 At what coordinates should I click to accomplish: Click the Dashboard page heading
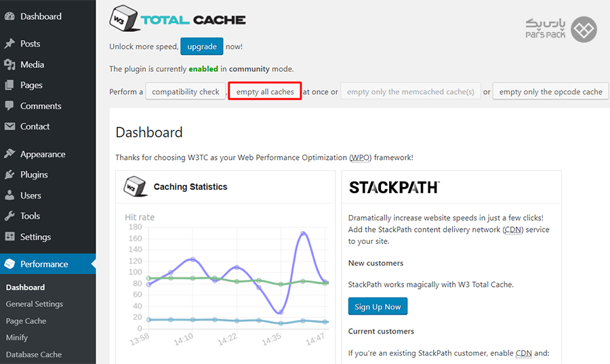click(149, 133)
